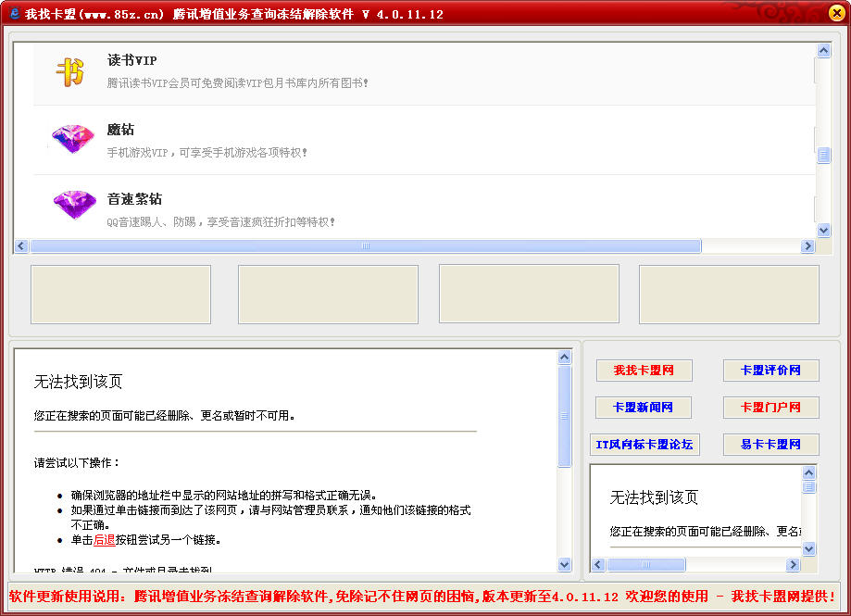Close the 我找卡盟 window with the orange X
851x616 pixels.
836,13
